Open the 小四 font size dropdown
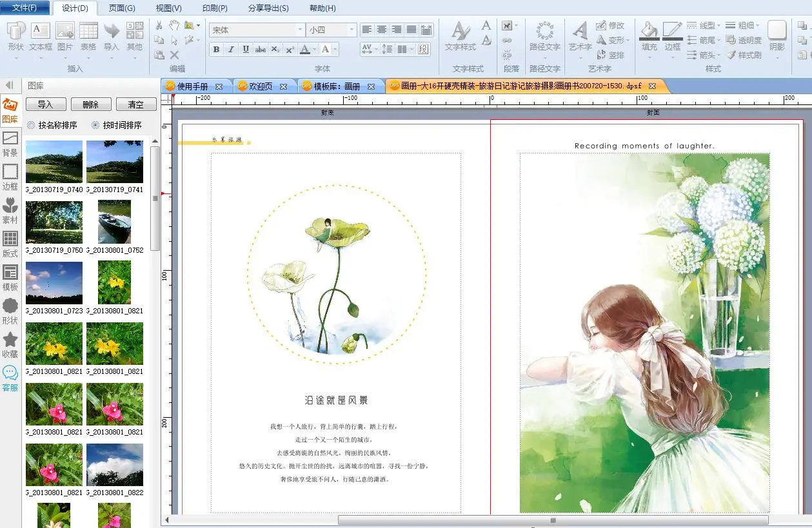The image size is (812, 528). pyautogui.click(x=352, y=30)
